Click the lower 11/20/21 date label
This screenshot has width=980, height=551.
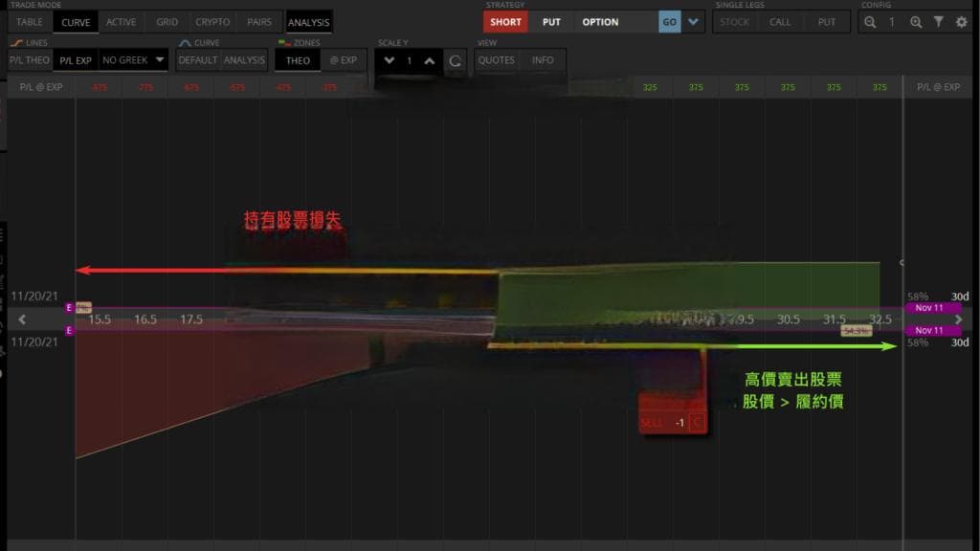[x=34, y=342]
